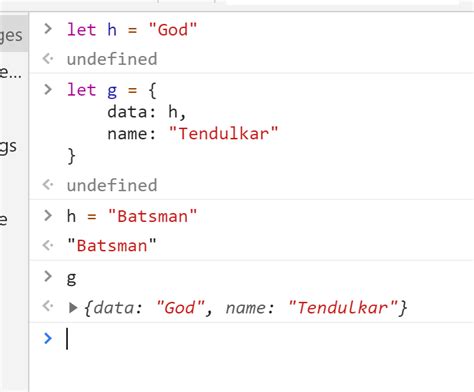474x392 pixels.
Task: Click the text data: h,
Action: click(147, 112)
